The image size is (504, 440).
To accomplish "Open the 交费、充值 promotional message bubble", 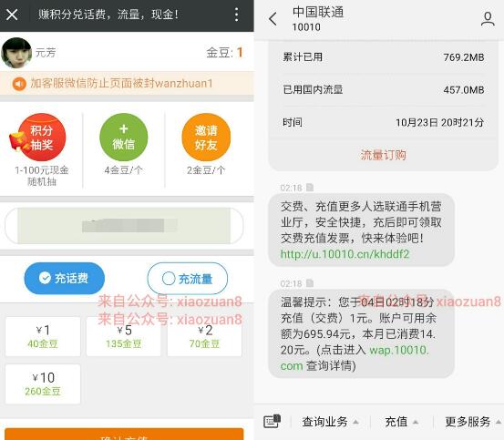I will point(361,230).
